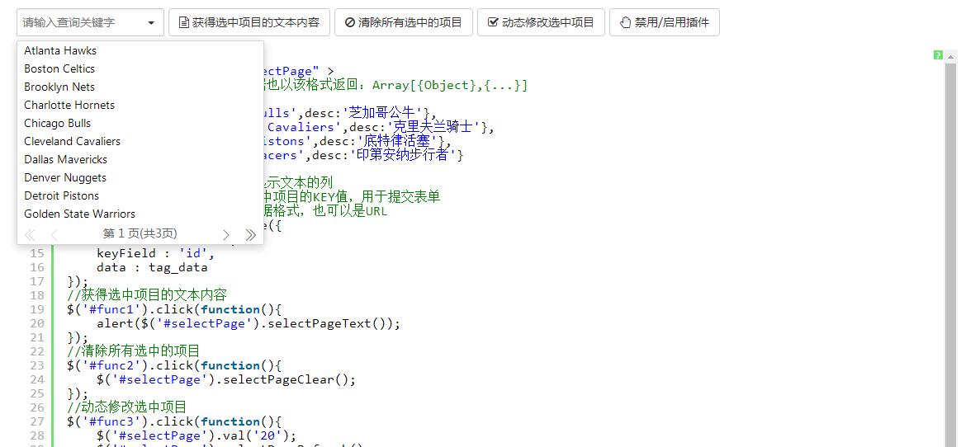Select Golden State Warriors option

tap(79, 214)
